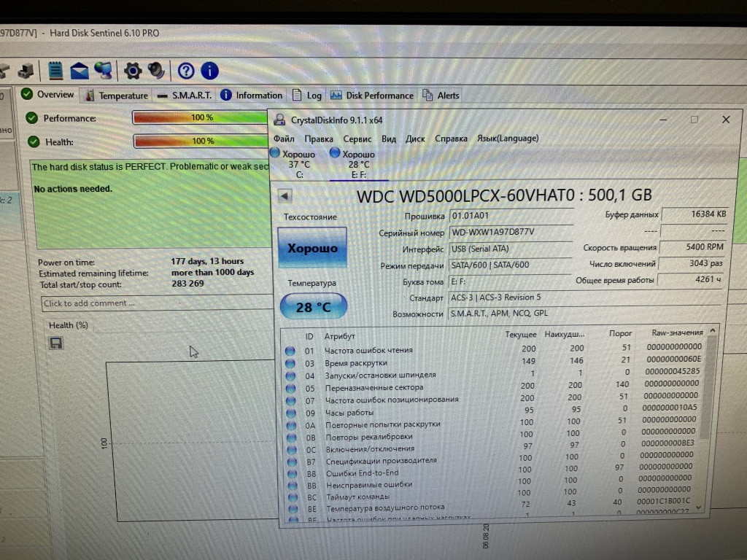
Task: Open the Файл menu in CrystalDiskInfo
Action: [284, 139]
